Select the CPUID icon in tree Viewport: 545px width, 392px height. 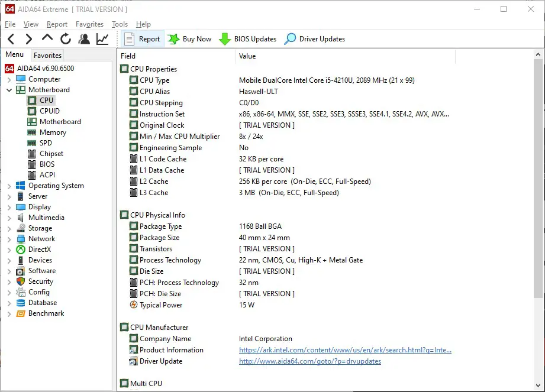(31, 111)
